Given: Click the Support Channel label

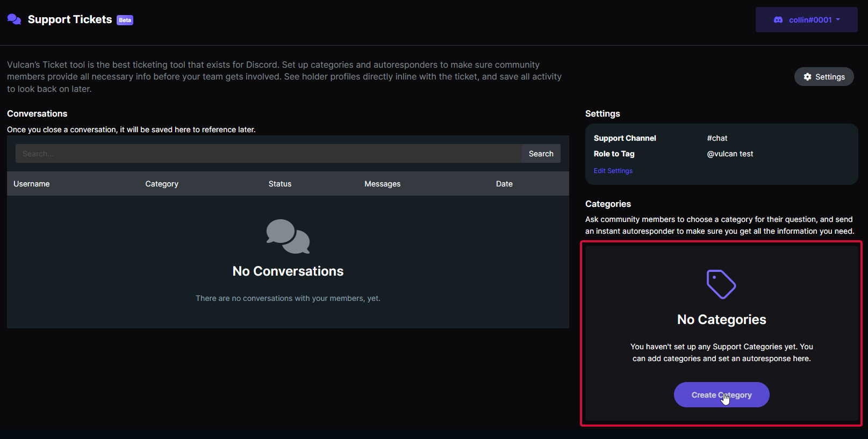Looking at the screenshot, I should [x=625, y=138].
